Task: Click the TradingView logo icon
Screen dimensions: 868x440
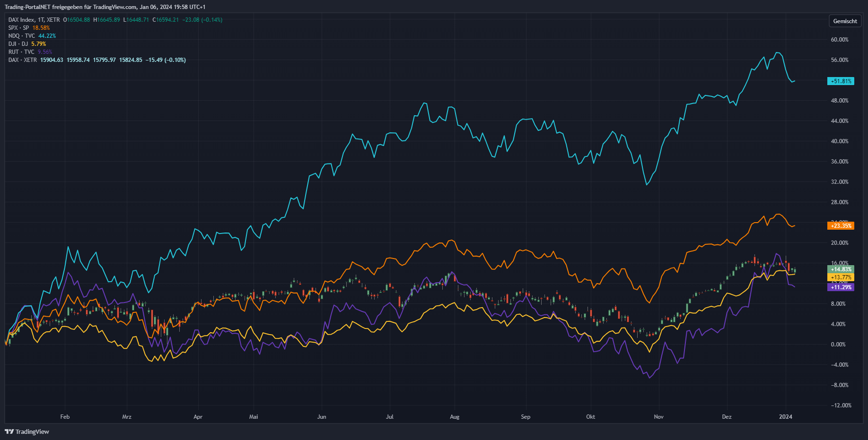Action: [9, 431]
